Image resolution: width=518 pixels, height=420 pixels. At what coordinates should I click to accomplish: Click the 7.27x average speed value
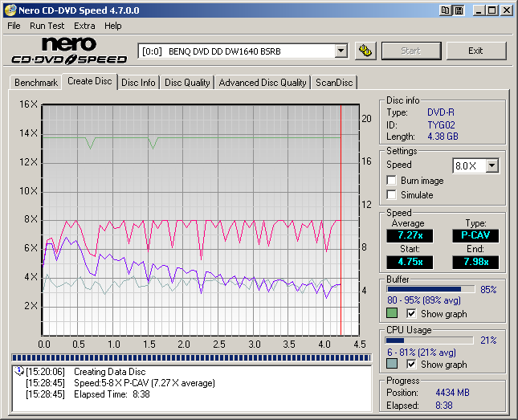pyautogui.click(x=410, y=235)
